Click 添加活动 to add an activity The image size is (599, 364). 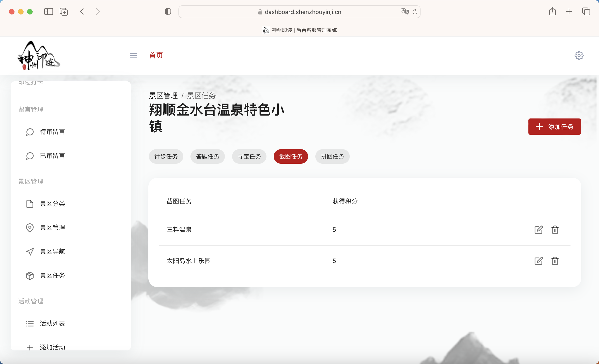(x=52, y=347)
